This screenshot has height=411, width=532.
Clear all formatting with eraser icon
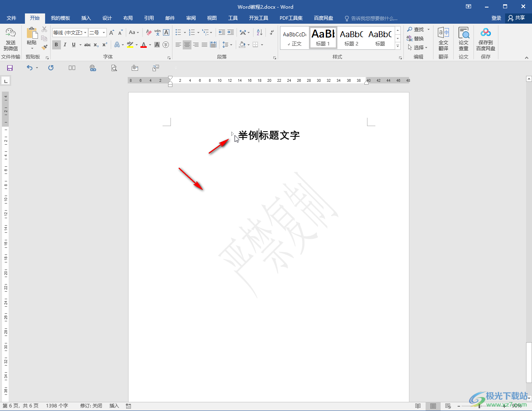[149, 32]
